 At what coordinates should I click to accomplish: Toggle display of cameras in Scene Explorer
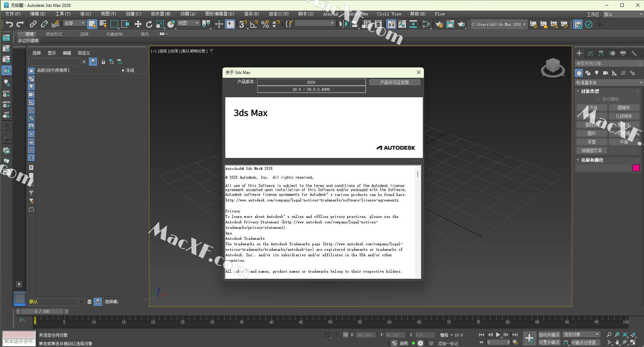[31, 95]
